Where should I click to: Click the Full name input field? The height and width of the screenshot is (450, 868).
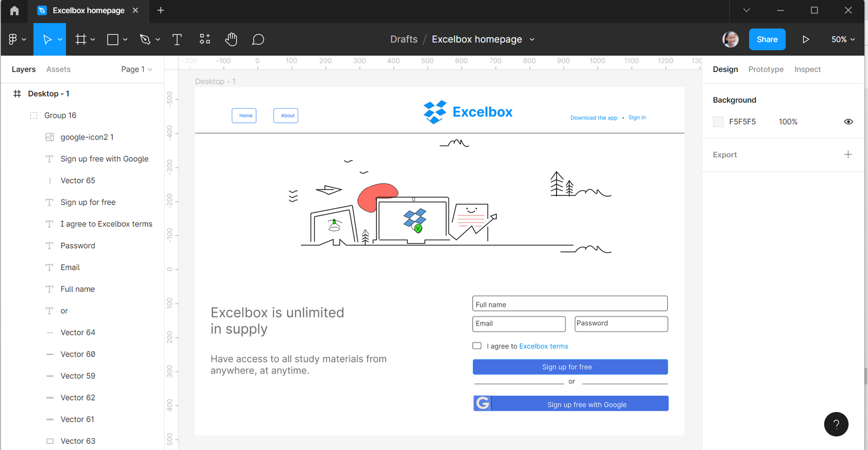pos(570,303)
